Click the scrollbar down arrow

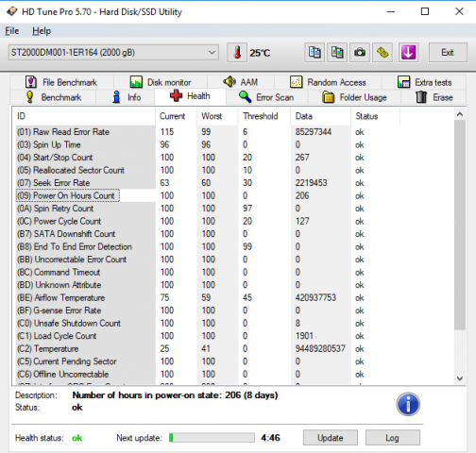[x=460, y=378]
